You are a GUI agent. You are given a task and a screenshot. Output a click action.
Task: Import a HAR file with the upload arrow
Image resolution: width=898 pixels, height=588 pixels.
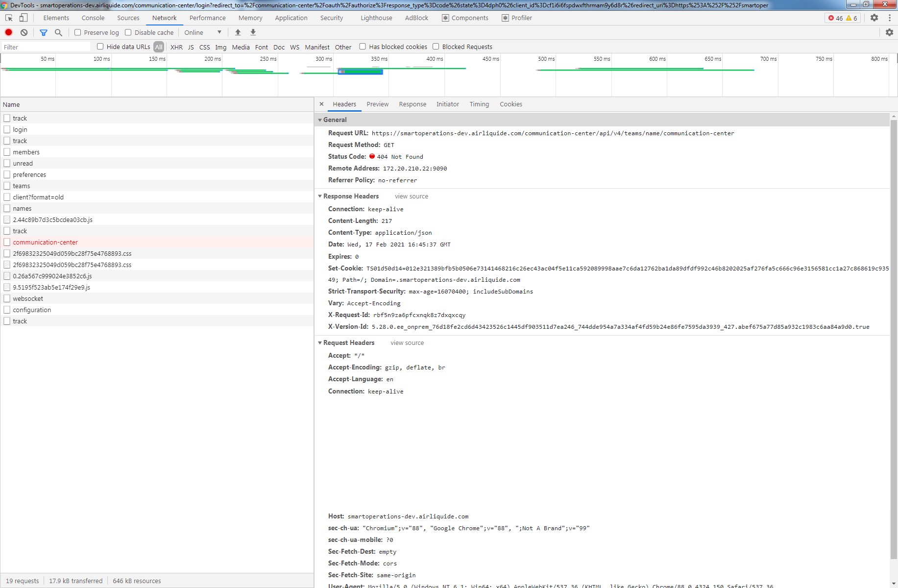[x=238, y=32]
